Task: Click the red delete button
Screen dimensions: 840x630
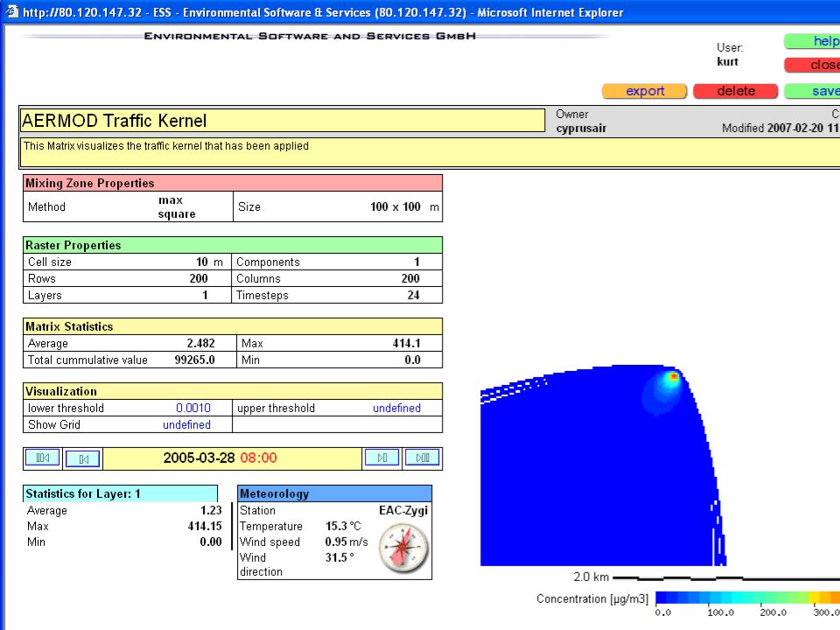Action: tap(736, 91)
